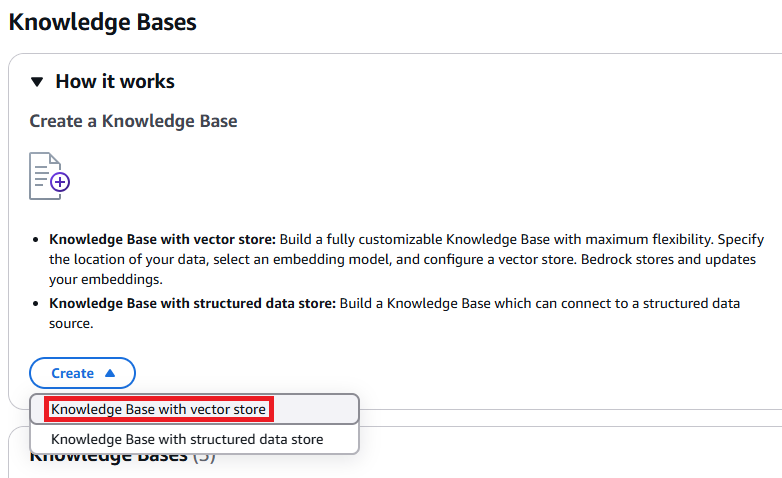Open the Create dropdown button
Viewport: 782px width, 478px height.
tap(82, 373)
